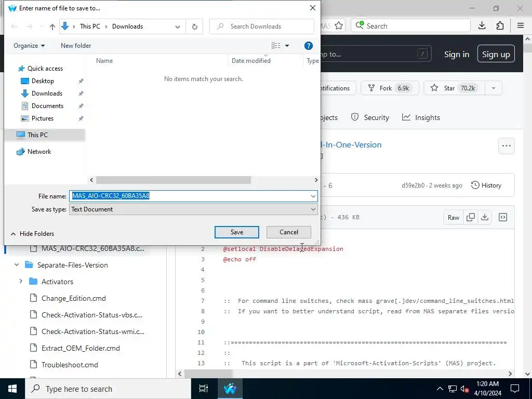Open Task View on taskbar
This screenshot has width=532, height=399.
(203, 389)
